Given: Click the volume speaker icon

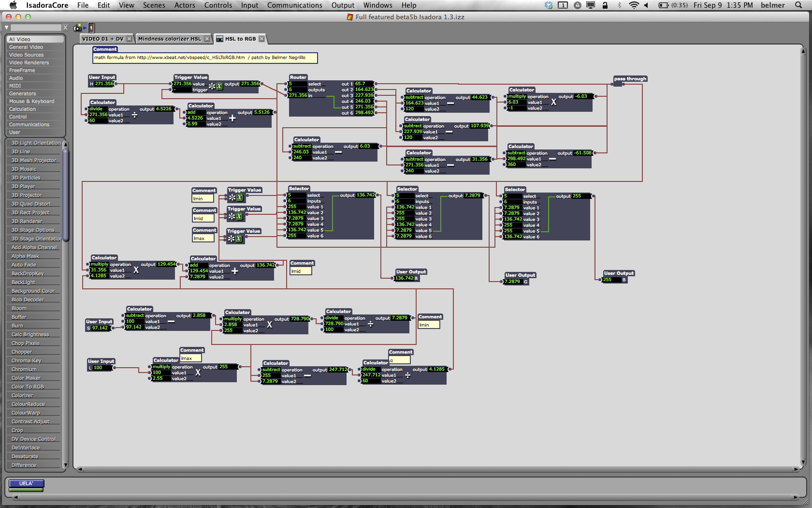Looking at the screenshot, I should [646, 5].
